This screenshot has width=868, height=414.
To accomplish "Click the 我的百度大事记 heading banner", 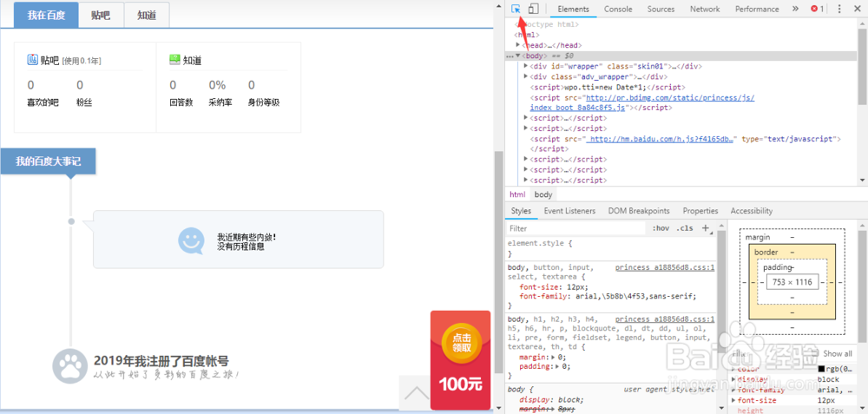I will 48,161.
